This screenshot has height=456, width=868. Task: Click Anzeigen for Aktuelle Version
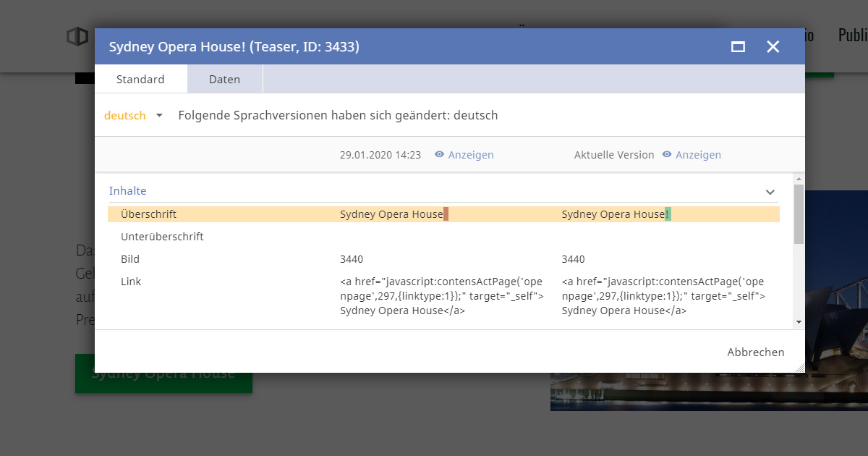pos(698,155)
